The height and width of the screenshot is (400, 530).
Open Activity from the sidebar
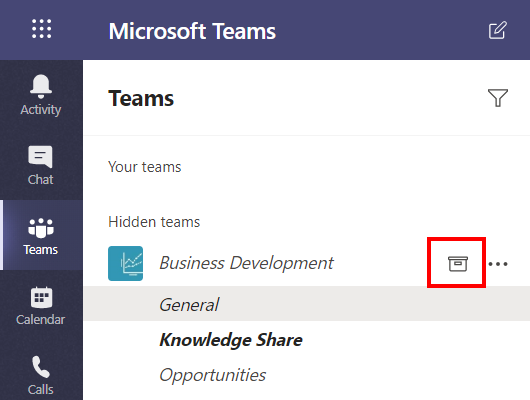[41, 95]
